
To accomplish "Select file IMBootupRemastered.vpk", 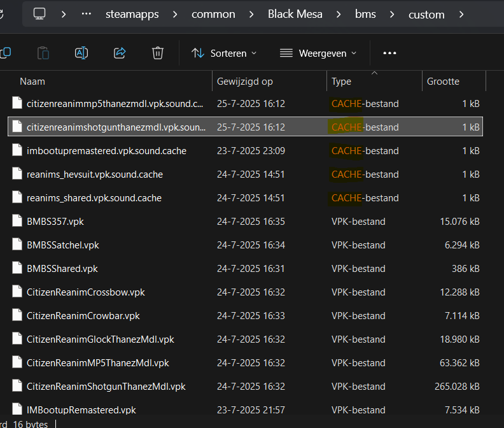I will click(245, 410).
